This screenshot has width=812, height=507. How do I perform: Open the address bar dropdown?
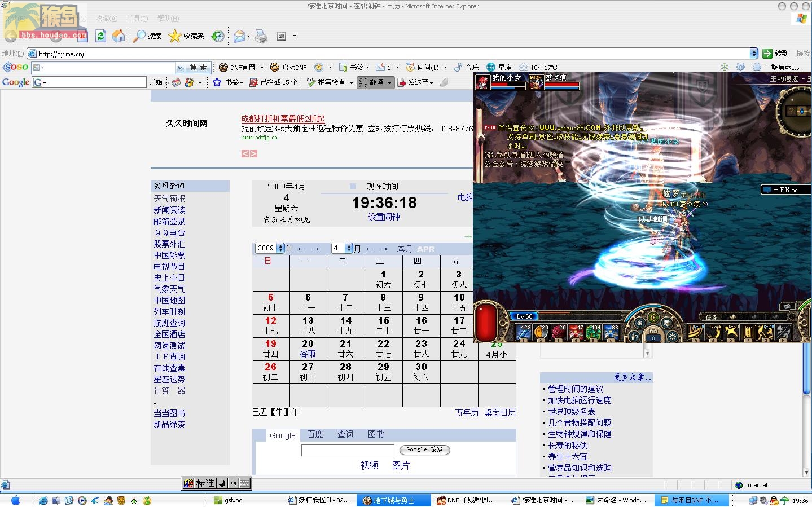point(754,53)
